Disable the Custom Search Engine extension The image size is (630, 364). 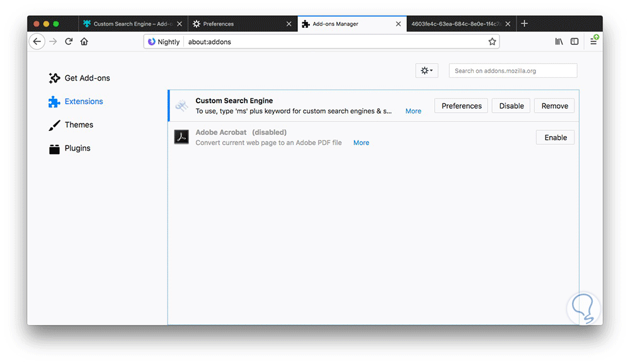(511, 106)
